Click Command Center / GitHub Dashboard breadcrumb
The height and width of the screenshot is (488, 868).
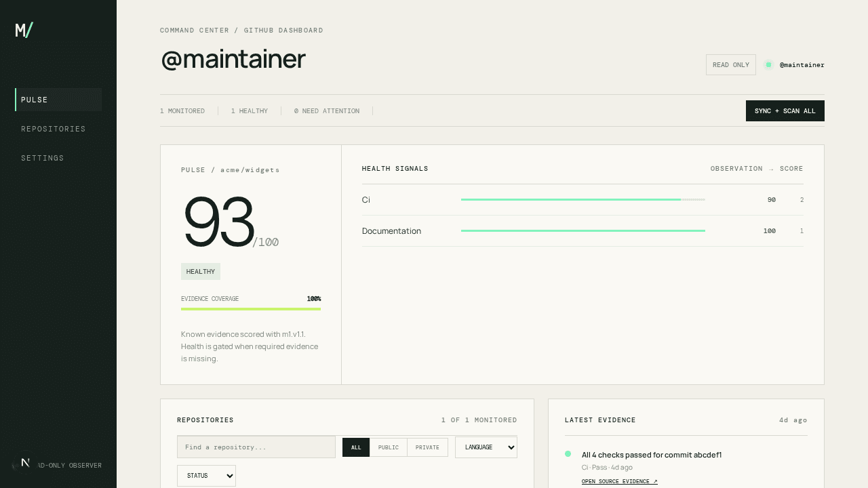pyautogui.click(x=241, y=30)
